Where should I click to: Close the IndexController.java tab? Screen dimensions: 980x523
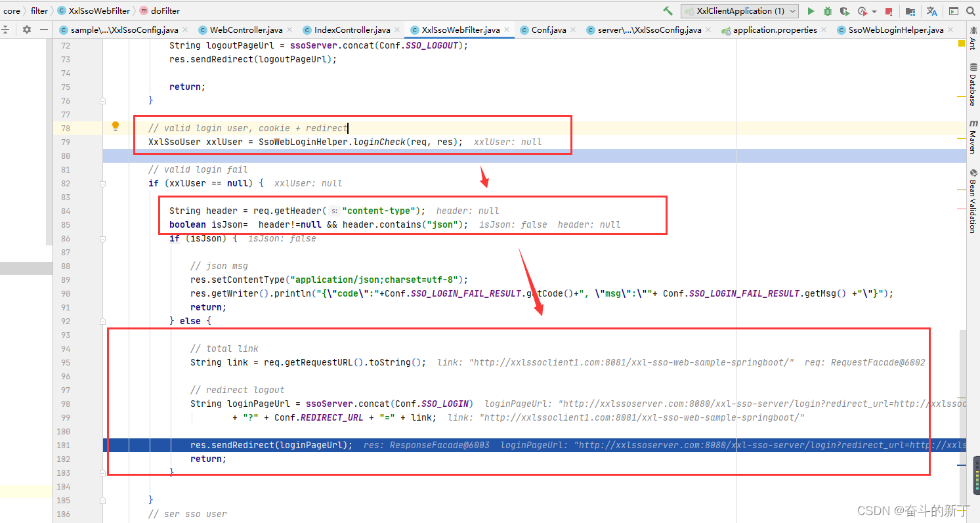tap(398, 30)
